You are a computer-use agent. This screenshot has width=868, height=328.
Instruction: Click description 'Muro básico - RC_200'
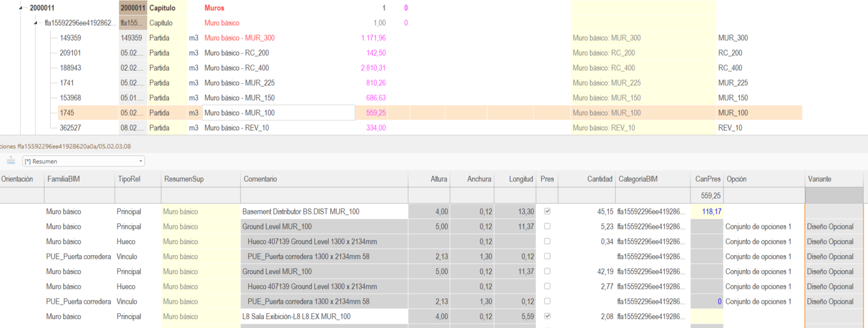pos(237,53)
